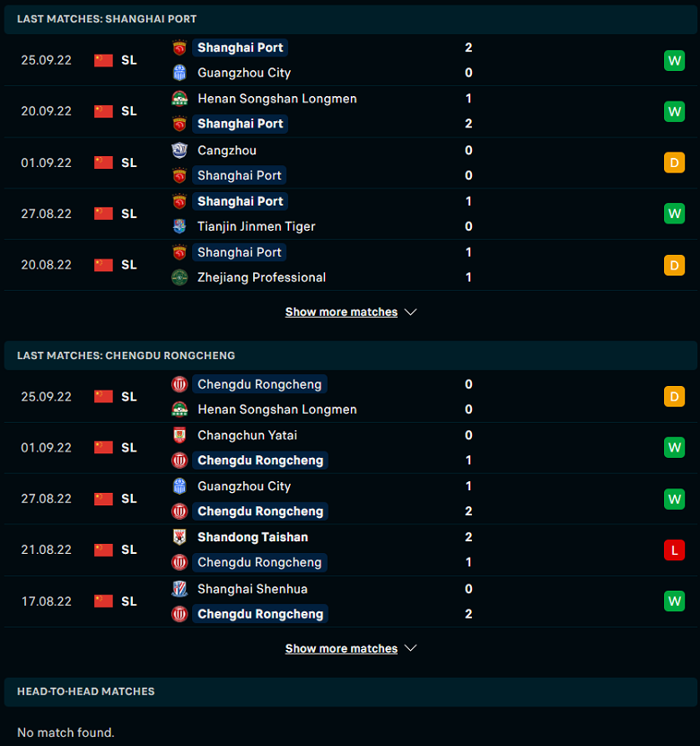Click China flag in 25.09.22 Shanghai Port row

tap(103, 60)
